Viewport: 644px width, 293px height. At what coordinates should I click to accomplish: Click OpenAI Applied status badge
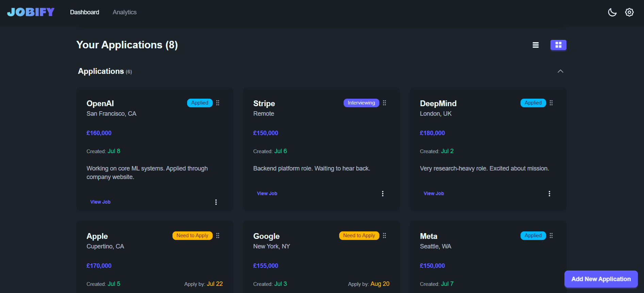coord(200,103)
